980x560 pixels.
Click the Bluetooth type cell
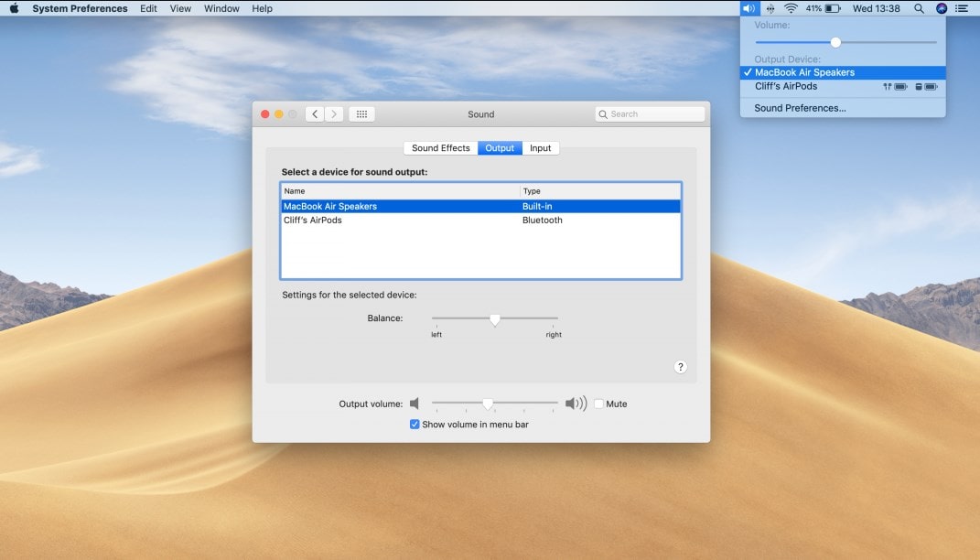(x=542, y=220)
